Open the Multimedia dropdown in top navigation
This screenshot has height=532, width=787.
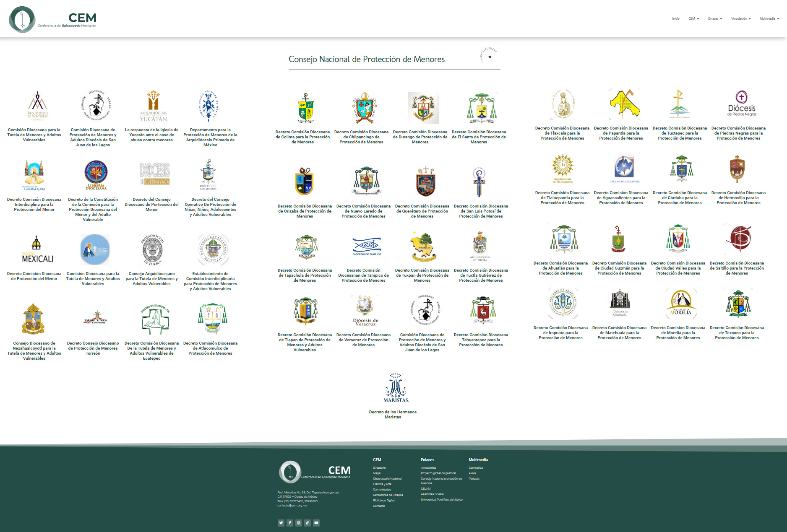tap(769, 19)
